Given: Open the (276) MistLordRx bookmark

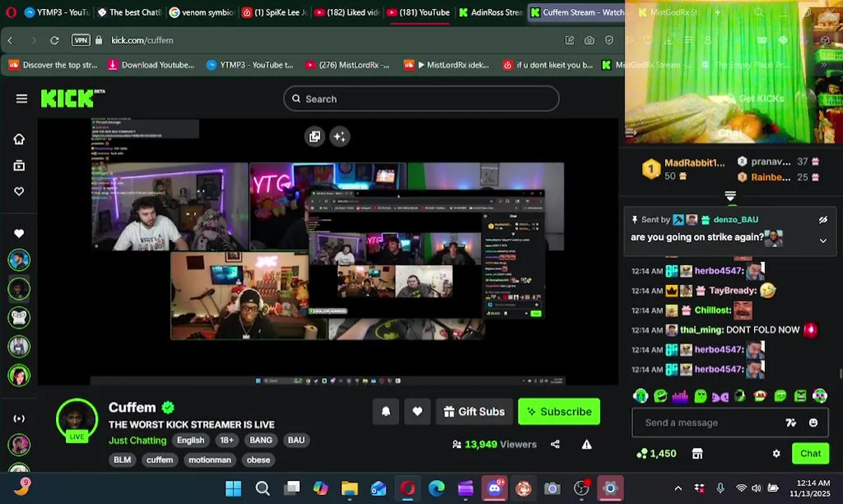Looking at the screenshot, I should [347, 65].
